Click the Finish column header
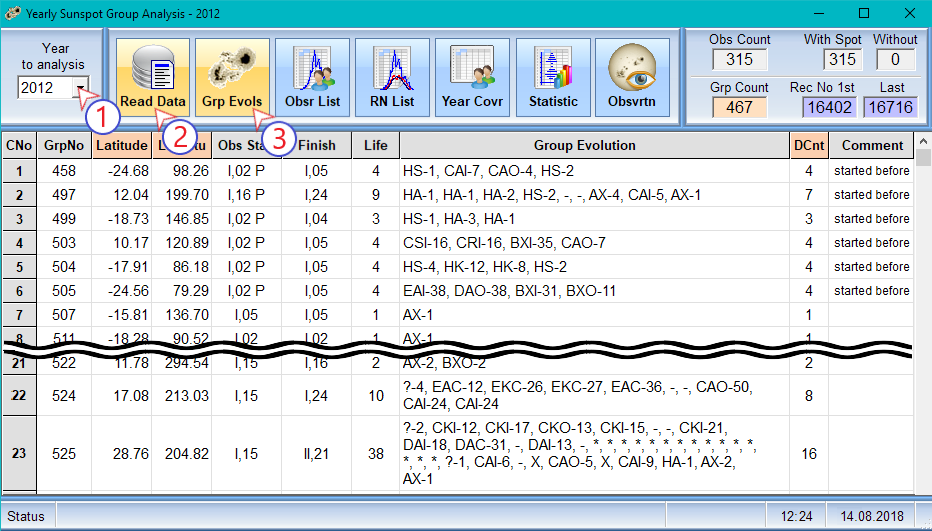 click(x=316, y=146)
